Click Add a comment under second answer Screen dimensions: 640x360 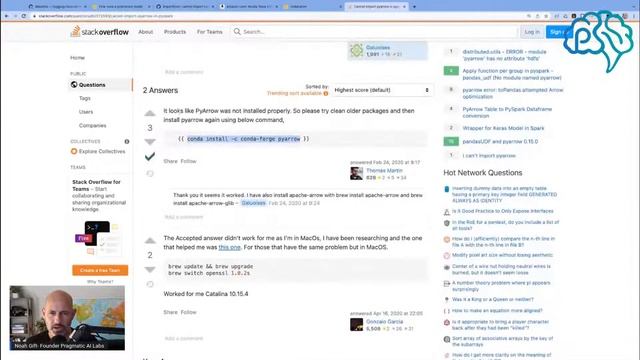point(184,338)
